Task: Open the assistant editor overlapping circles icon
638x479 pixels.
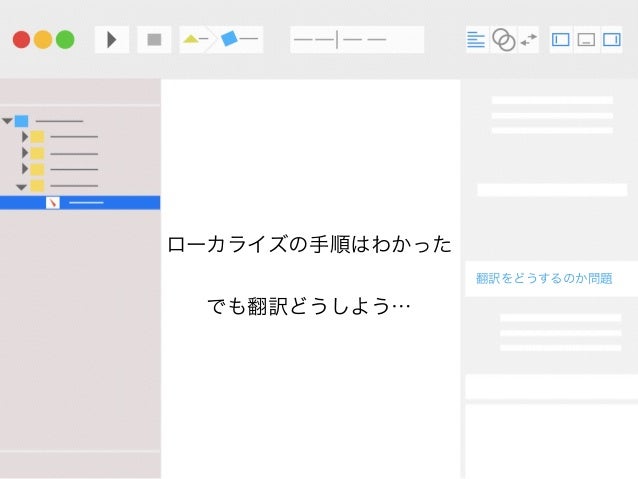Action: coord(504,39)
